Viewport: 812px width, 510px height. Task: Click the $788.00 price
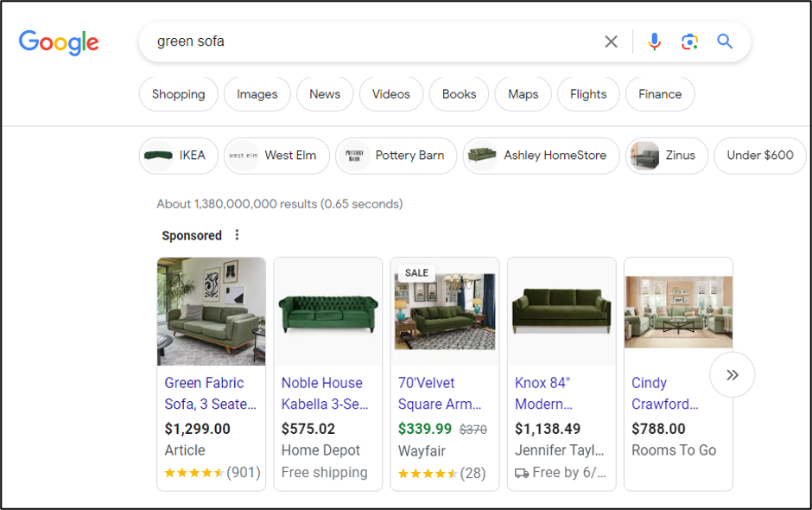tap(658, 429)
